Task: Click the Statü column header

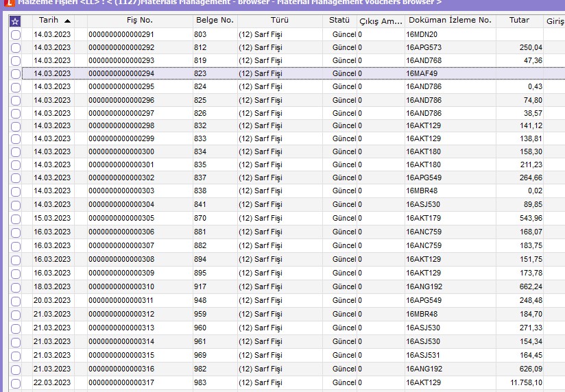Action: tap(339, 21)
